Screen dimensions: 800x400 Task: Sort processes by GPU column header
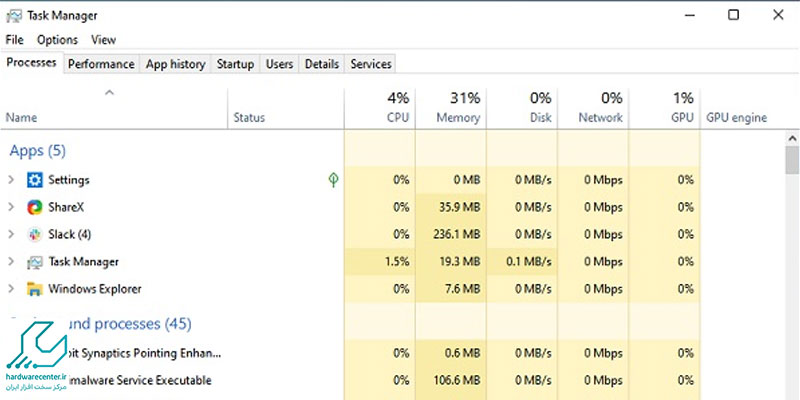coord(664,108)
